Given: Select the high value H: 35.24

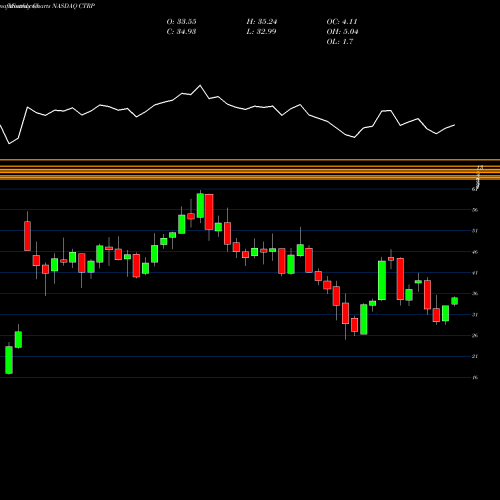Looking at the screenshot, I should coord(262,22).
